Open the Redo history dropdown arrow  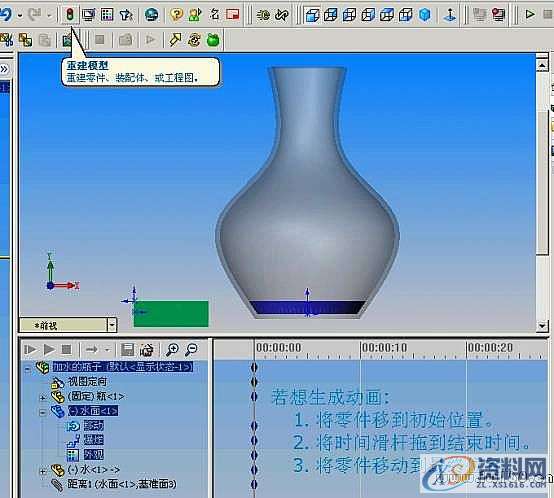49,15
